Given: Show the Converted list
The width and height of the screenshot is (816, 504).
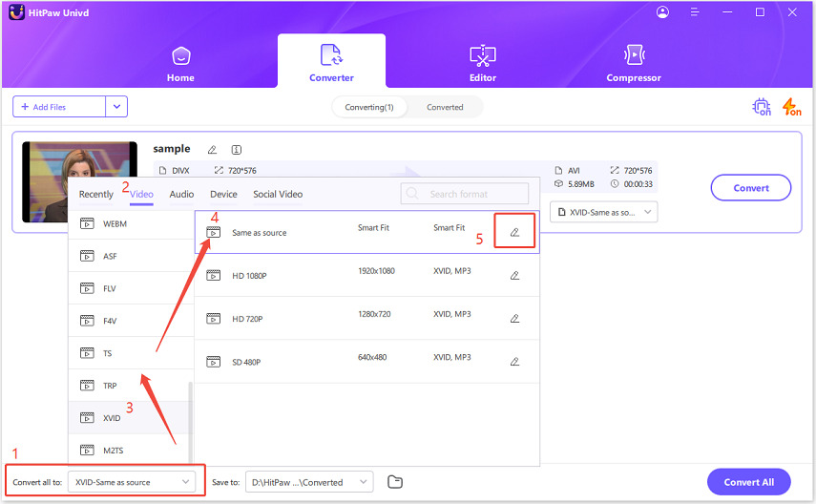Looking at the screenshot, I should [x=445, y=107].
